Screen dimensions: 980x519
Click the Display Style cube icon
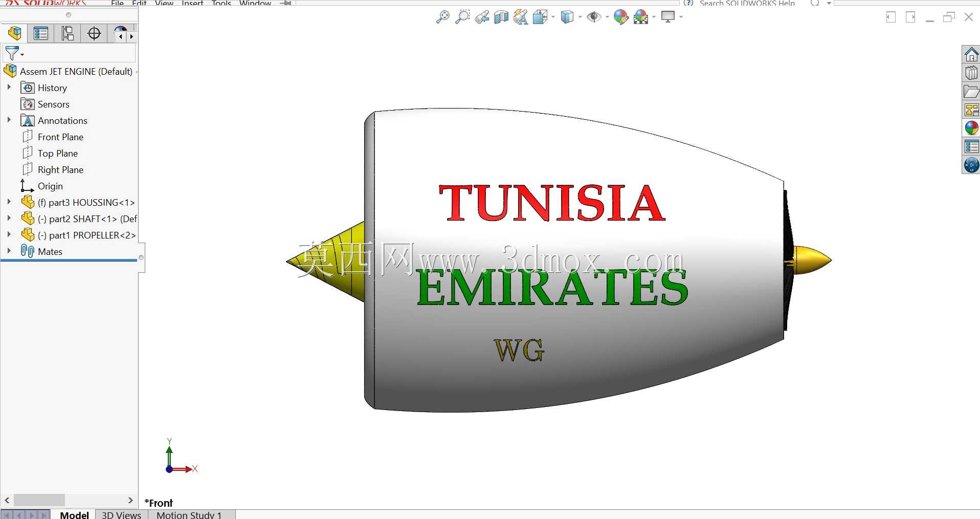[x=567, y=17]
